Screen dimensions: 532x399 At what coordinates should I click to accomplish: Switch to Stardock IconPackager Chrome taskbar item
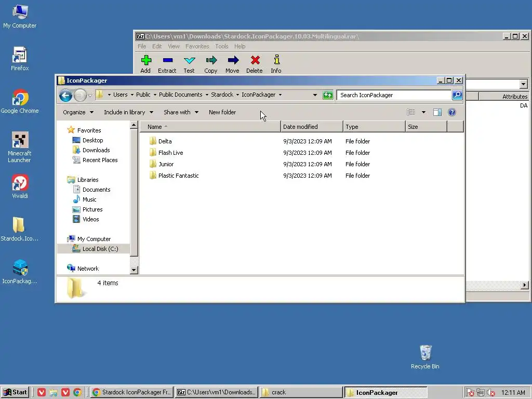point(132,392)
